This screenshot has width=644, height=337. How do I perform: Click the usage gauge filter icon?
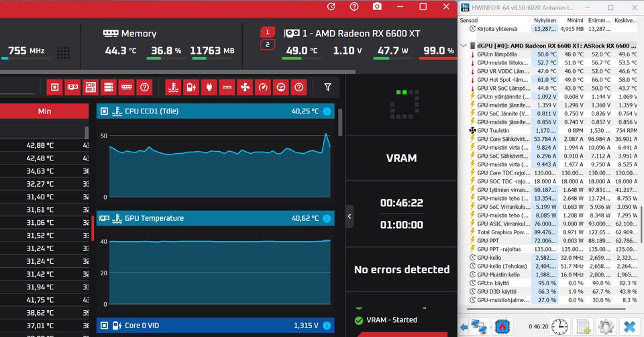tap(281, 87)
